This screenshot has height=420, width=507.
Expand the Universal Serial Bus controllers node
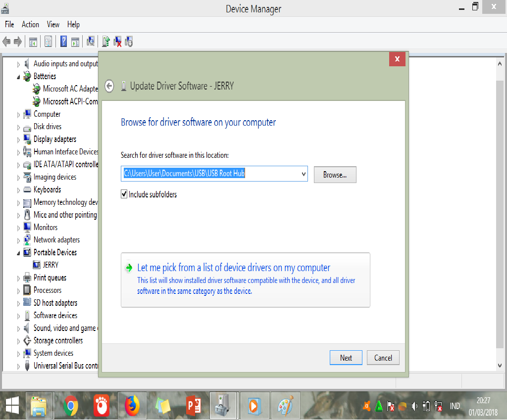pyautogui.click(x=18, y=366)
